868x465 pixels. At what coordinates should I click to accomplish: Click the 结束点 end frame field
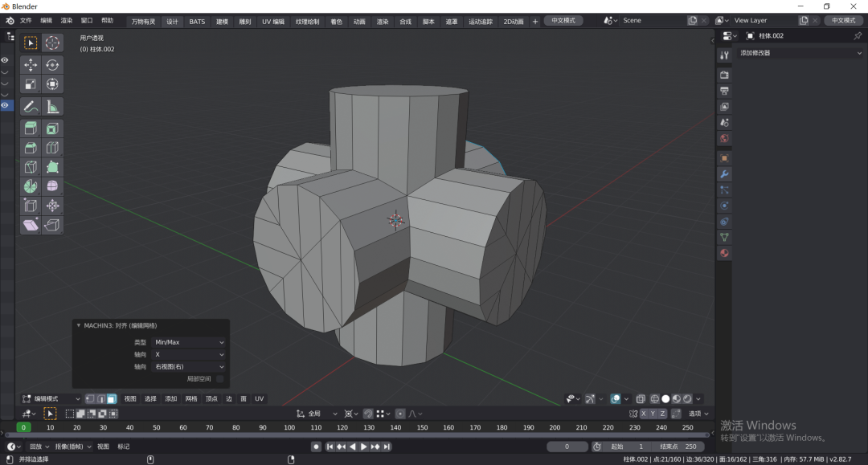click(x=678, y=447)
